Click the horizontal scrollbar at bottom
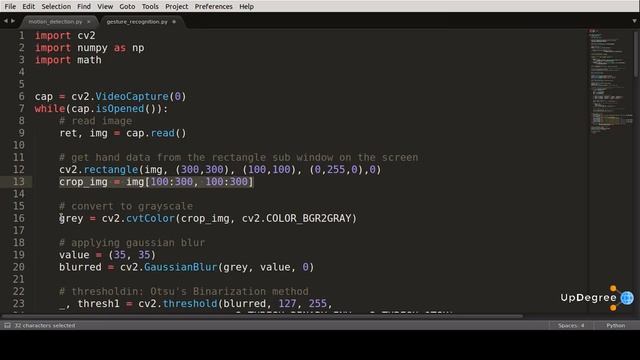Viewport: 640px width, 360px height. 262,316
